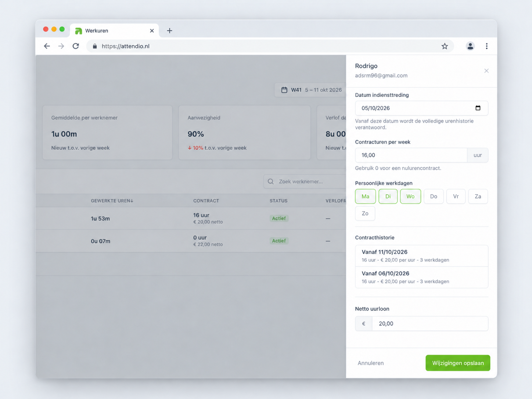532x399 pixels.
Task: Open the browser profile avatar icon
Action: click(x=470, y=46)
